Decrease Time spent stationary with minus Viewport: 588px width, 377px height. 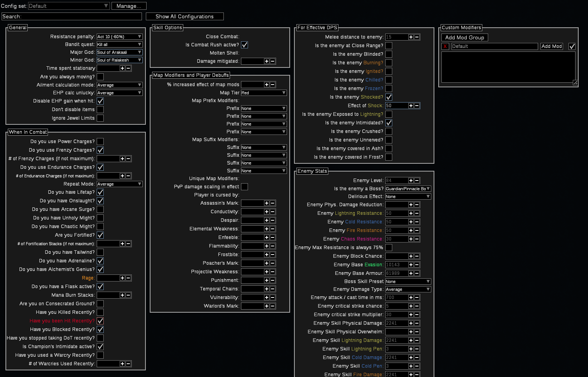point(128,68)
